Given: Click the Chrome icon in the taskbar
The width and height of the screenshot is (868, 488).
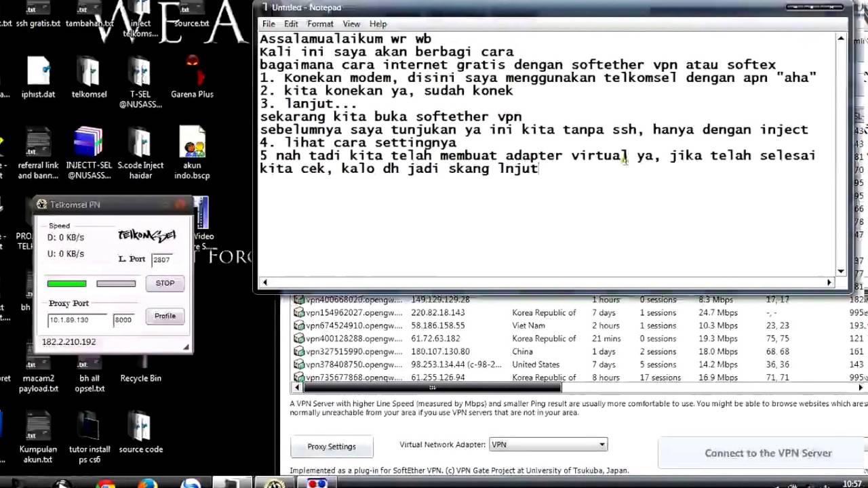Looking at the screenshot, I should [106, 483].
